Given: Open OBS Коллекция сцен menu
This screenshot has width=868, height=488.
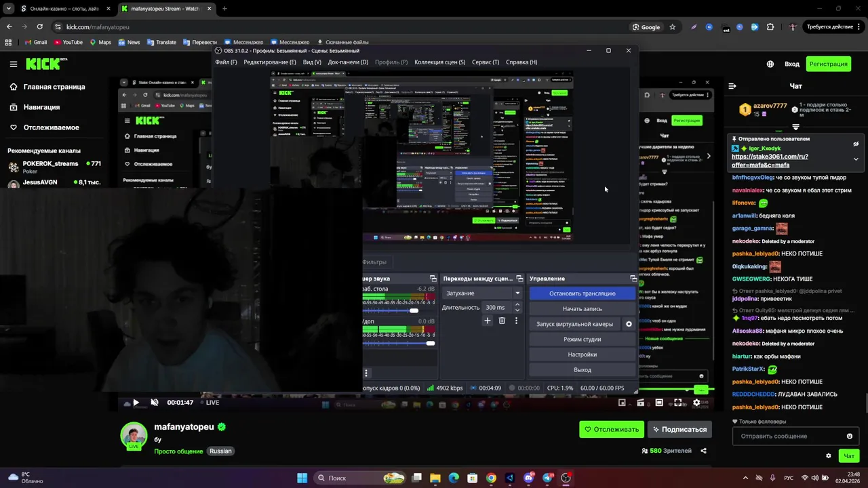Looking at the screenshot, I should pos(439,62).
